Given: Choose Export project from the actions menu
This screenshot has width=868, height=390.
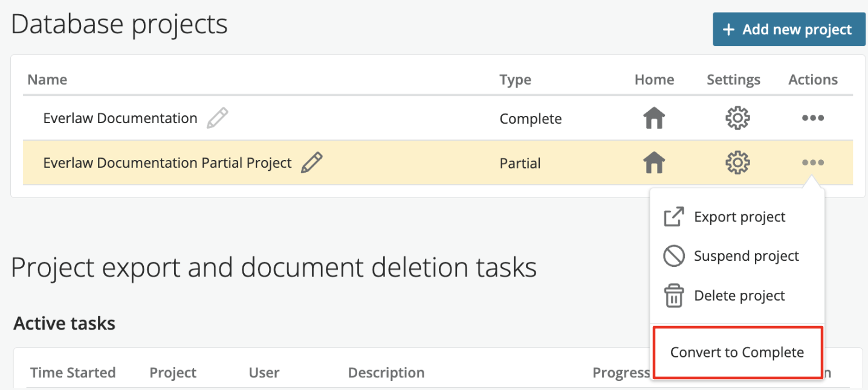Looking at the screenshot, I should [739, 217].
